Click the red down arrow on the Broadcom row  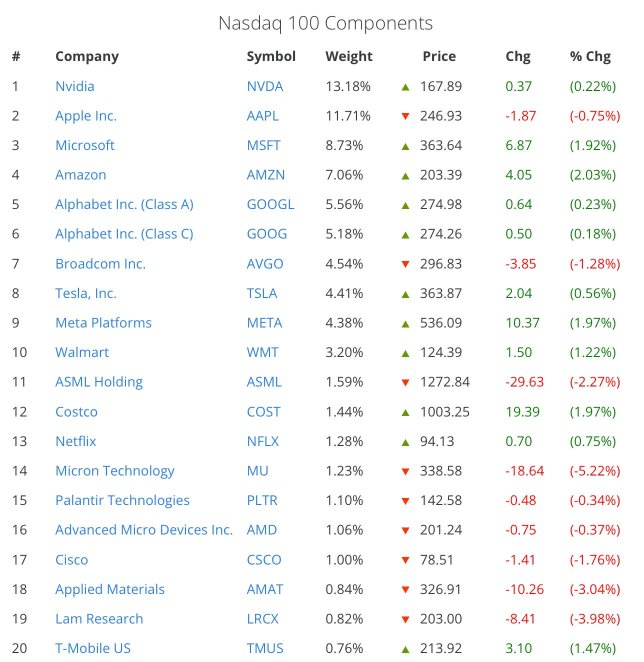(405, 264)
